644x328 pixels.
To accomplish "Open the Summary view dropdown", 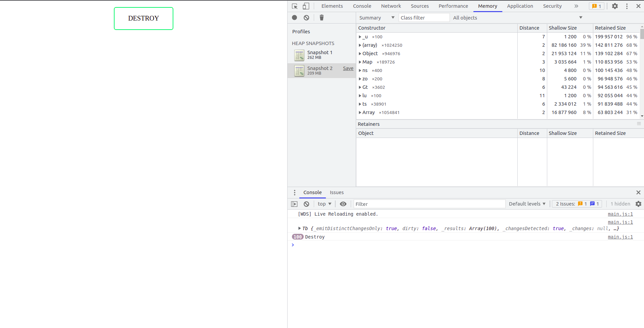I will click(377, 17).
